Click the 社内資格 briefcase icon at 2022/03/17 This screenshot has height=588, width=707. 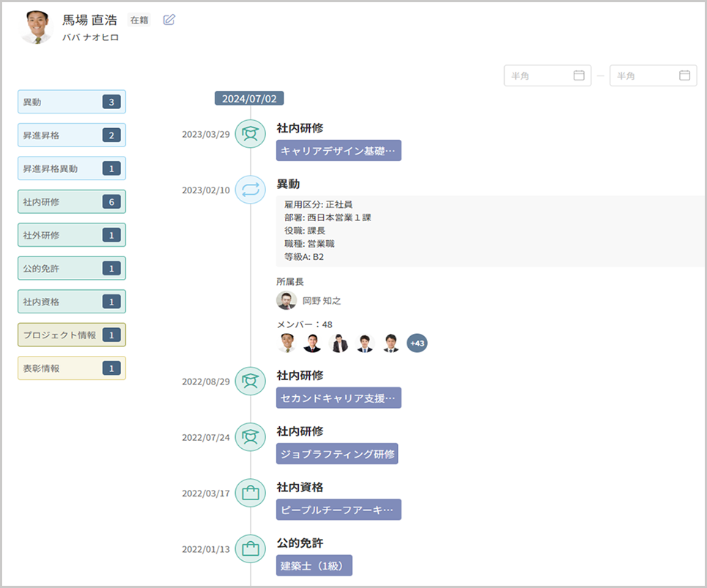(250, 494)
